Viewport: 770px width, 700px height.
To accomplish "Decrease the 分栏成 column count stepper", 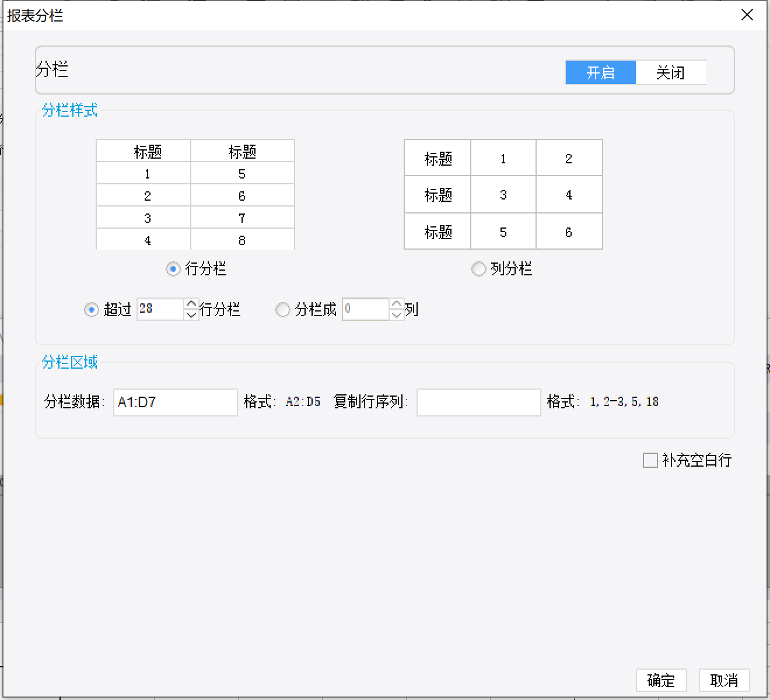I will tap(397, 314).
